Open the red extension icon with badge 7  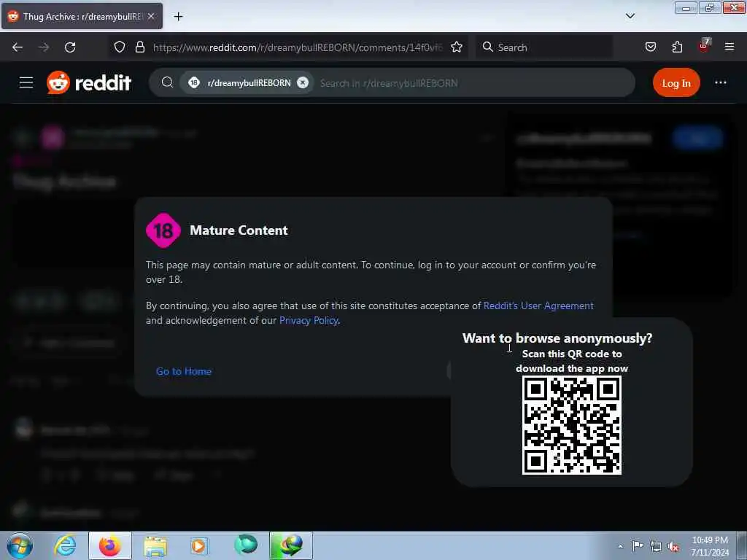[x=704, y=46]
